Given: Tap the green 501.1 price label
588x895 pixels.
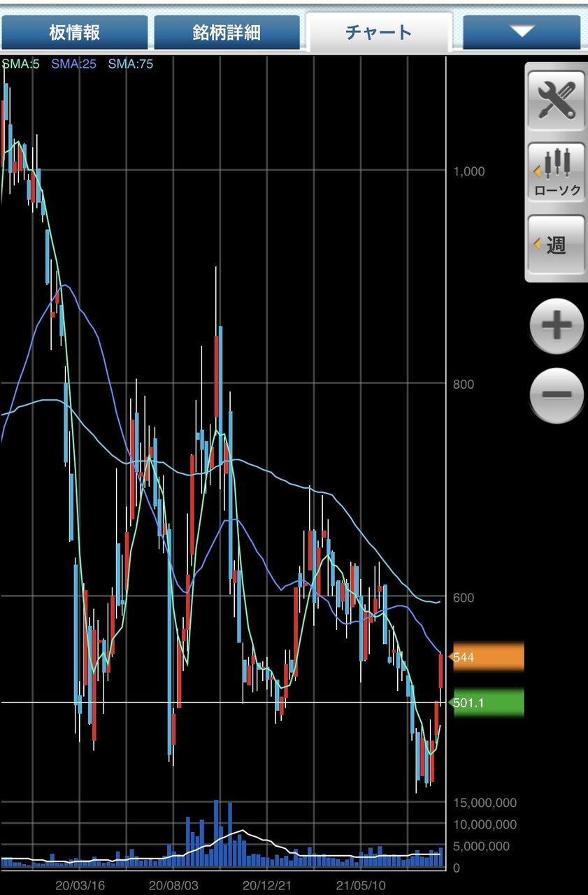Looking at the screenshot, I should pos(488,703).
